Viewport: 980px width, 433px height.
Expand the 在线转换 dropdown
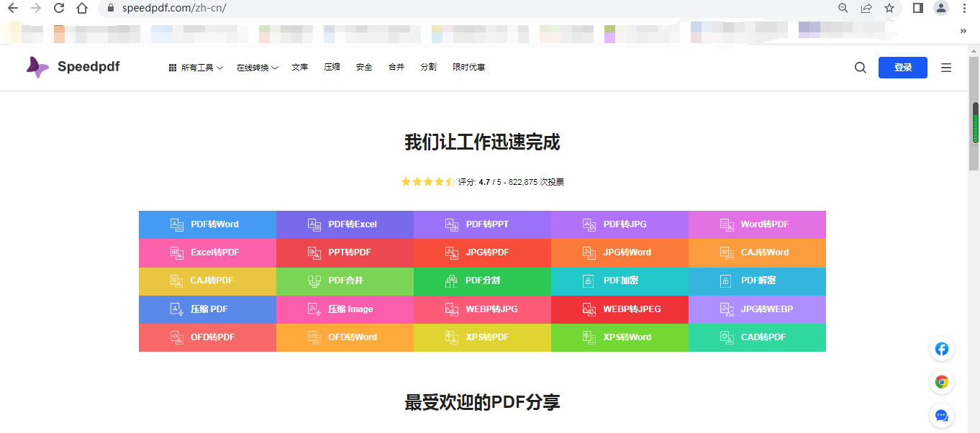click(258, 67)
